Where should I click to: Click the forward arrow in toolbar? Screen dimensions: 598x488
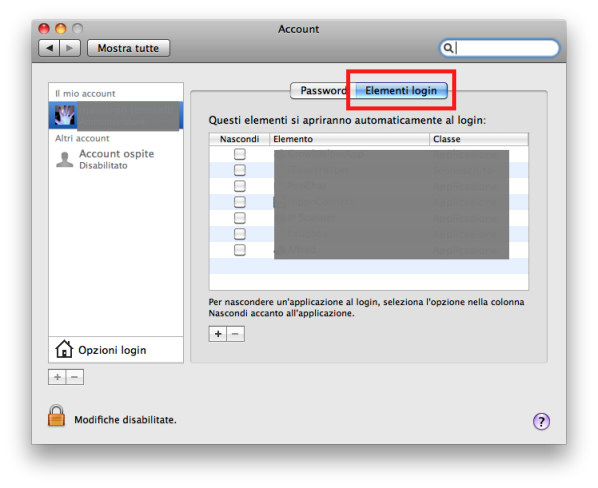coord(70,48)
